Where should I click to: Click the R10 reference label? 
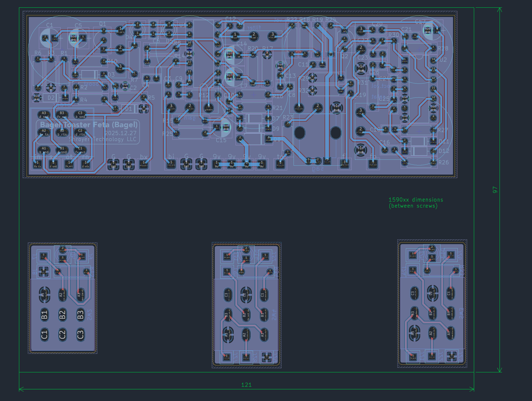coord(112,61)
